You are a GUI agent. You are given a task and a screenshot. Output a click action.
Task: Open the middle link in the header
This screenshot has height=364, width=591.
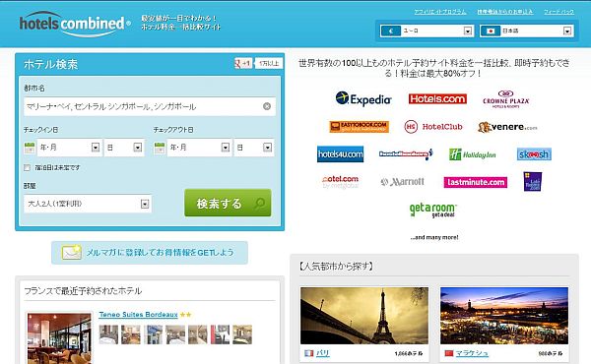[505, 12]
